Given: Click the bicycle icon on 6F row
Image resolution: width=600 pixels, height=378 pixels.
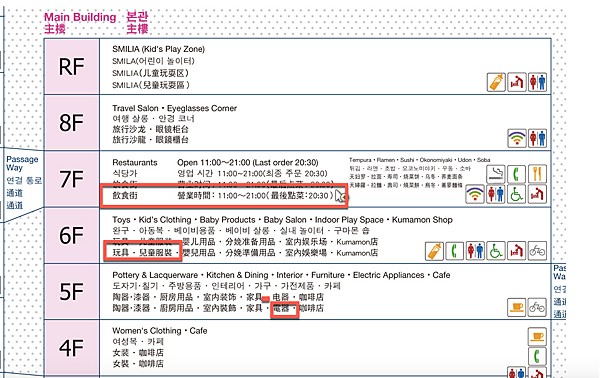Looking at the screenshot, I should coord(537,251).
